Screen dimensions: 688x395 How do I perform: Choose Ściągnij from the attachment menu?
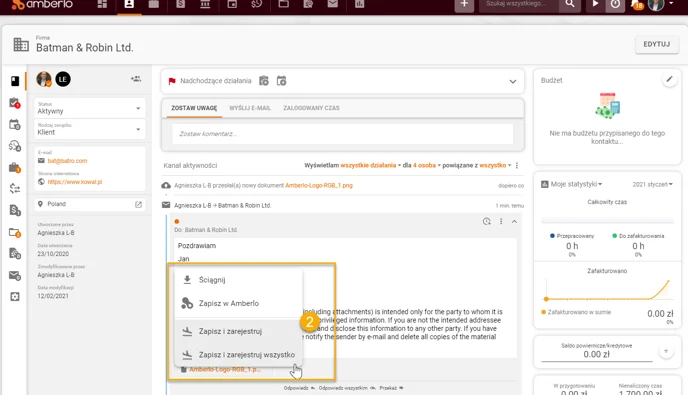click(239, 280)
